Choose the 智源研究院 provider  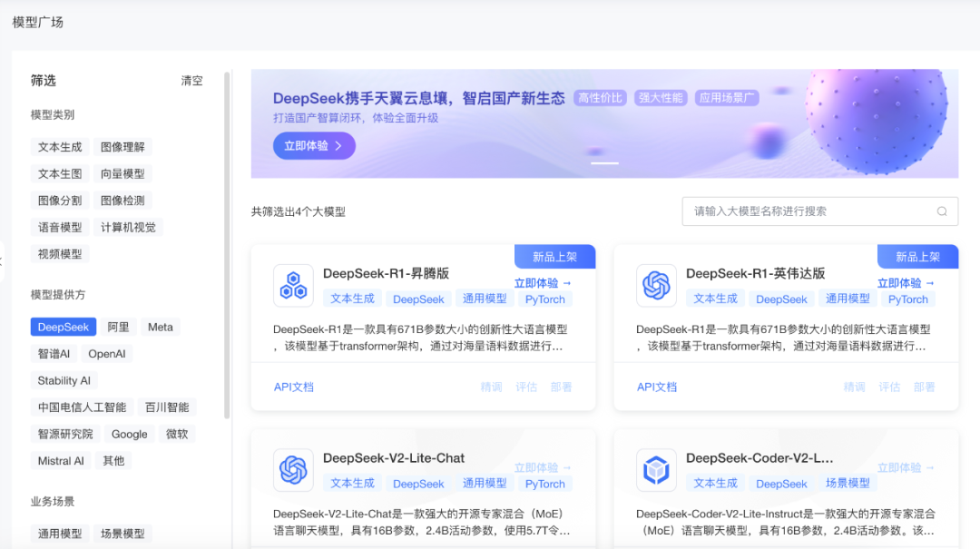click(65, 435)
